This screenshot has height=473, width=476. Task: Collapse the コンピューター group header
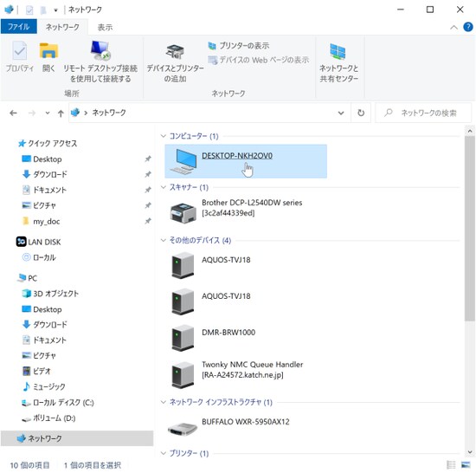click(164, 136)
